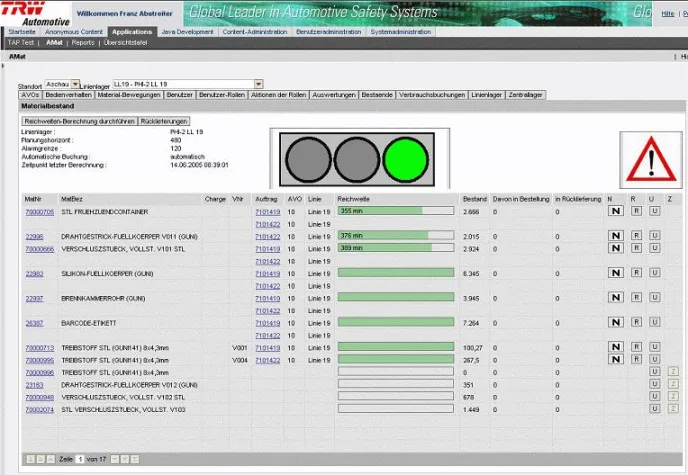
Task: Click Z icon for material 23163 row
Action: pyautogui.click(x=672, y=384)
